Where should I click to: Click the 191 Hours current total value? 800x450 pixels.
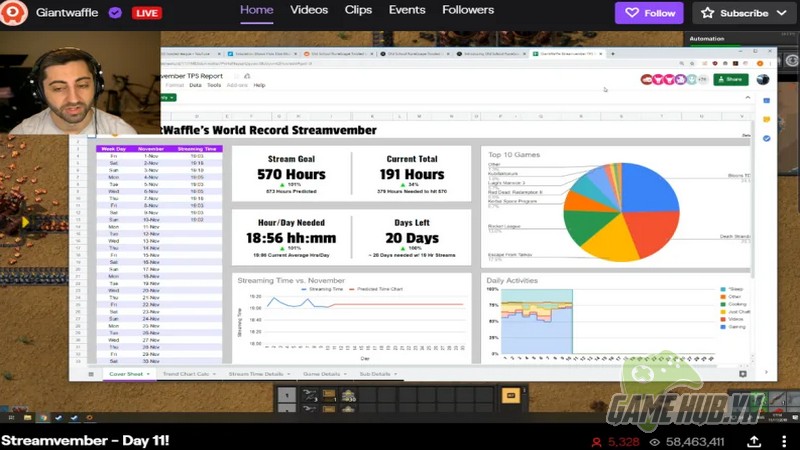(412, 174)
